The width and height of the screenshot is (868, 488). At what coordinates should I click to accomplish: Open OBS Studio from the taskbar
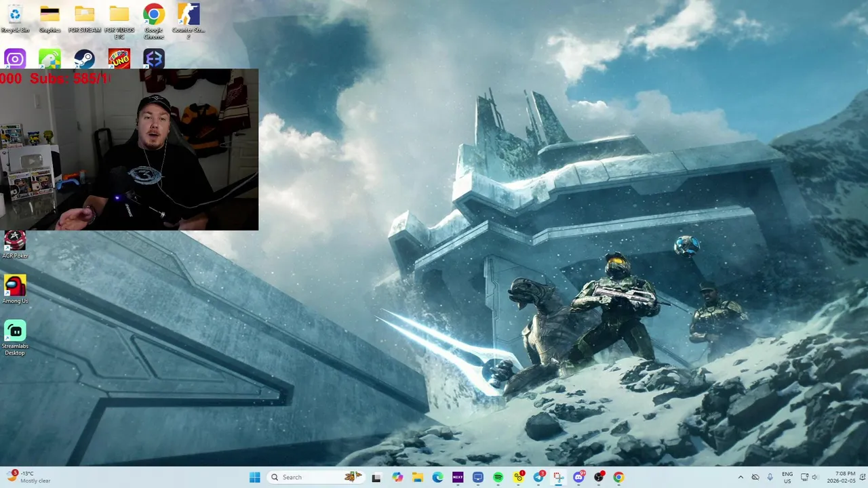pos(599,477)
